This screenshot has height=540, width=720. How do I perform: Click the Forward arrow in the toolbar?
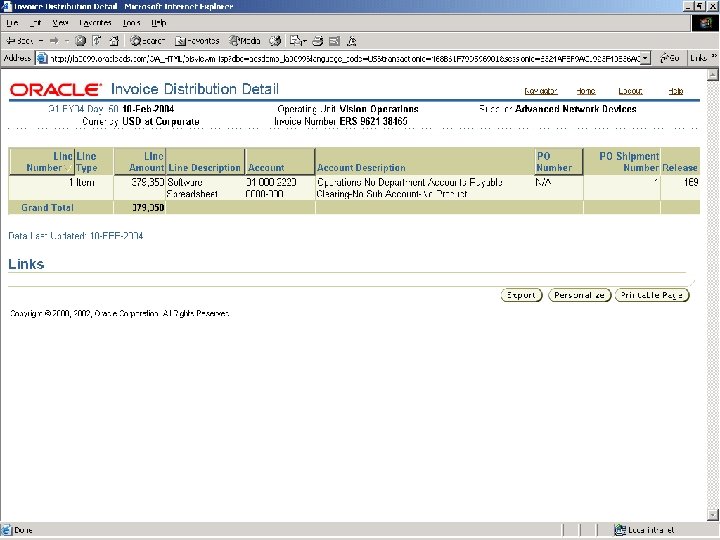54,41
